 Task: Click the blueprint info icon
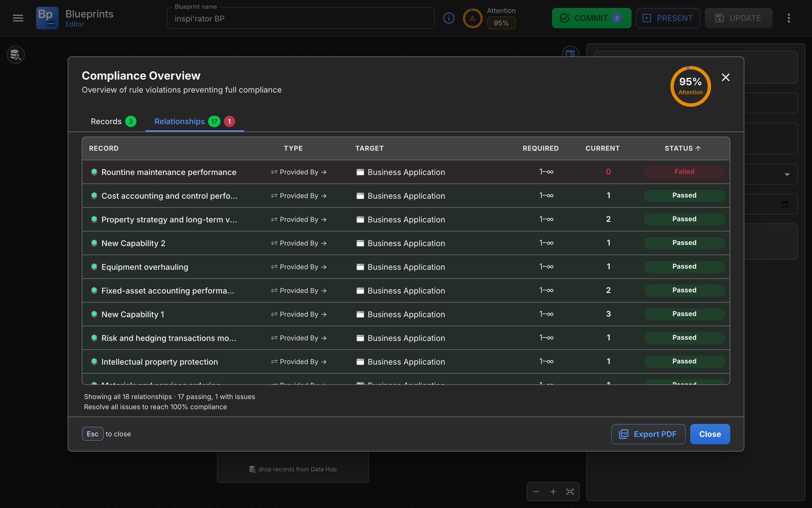click(449, 18)
